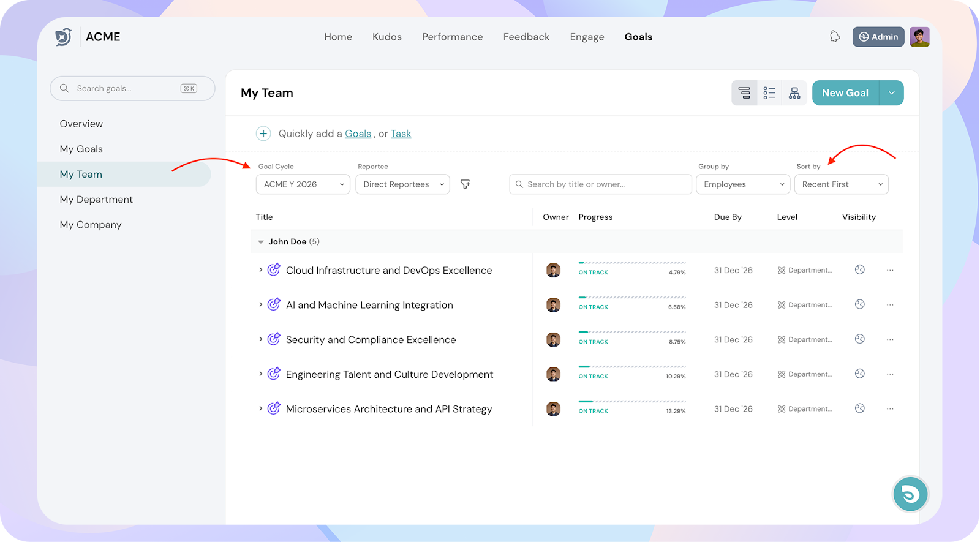This screenshot has width=980, height=542.
Task: Click visibility globe for AI and Machine Learning goal
Action: (x=860, y=304)
